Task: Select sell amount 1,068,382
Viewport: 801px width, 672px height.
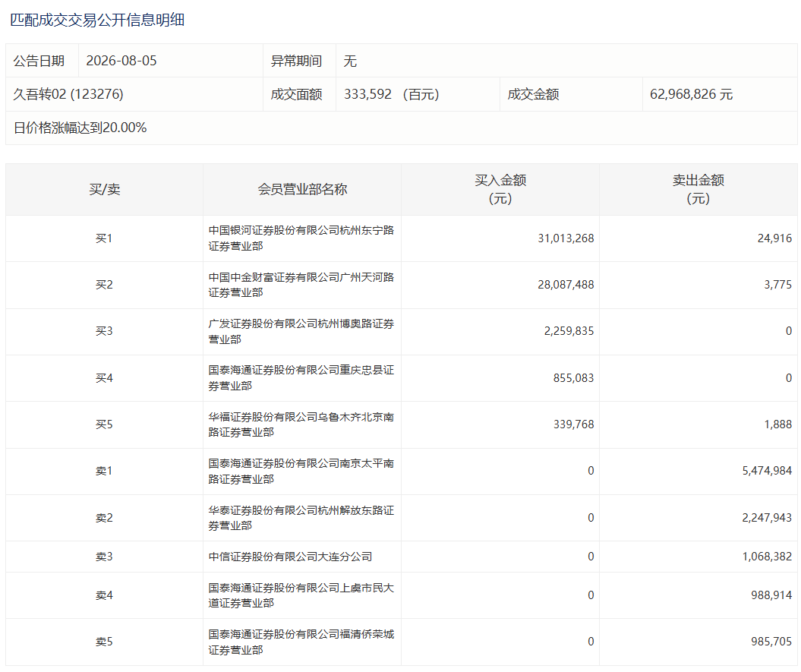Action: coord(767,557)
